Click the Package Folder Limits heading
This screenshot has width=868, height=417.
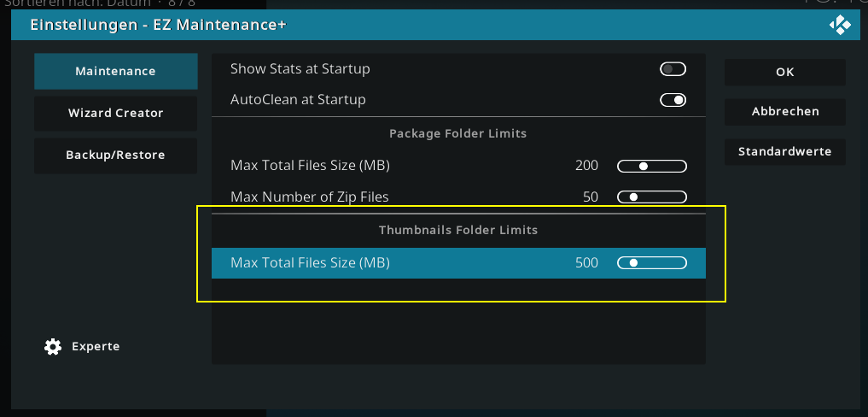[x=457, y=133]
